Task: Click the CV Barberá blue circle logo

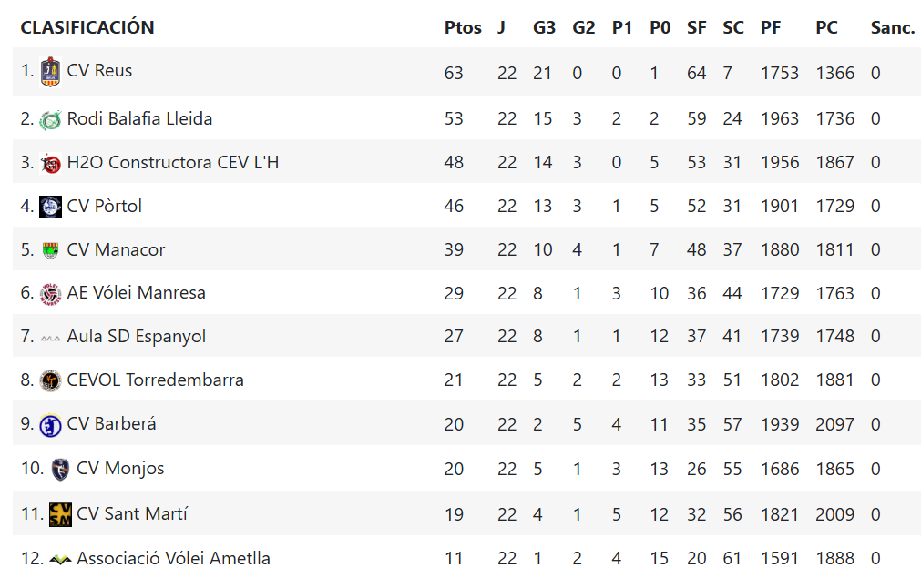Action: click(x=50, y=425)
